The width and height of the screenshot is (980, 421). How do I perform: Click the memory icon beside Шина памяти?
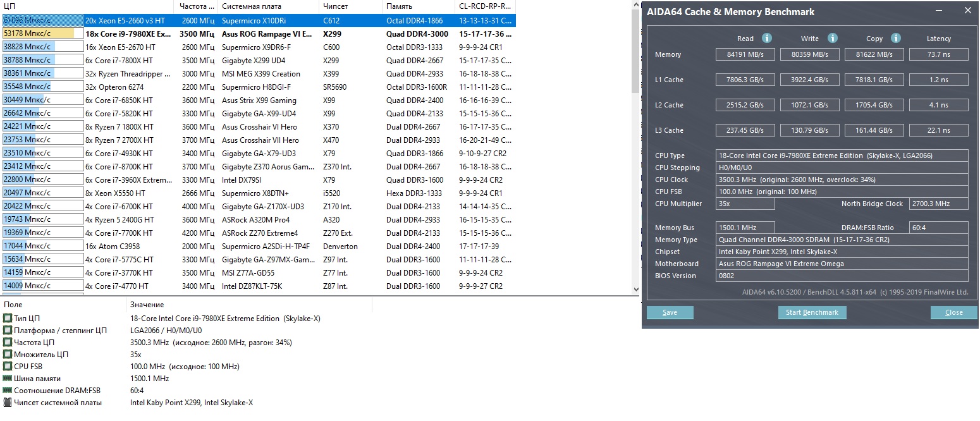[8, 379]
